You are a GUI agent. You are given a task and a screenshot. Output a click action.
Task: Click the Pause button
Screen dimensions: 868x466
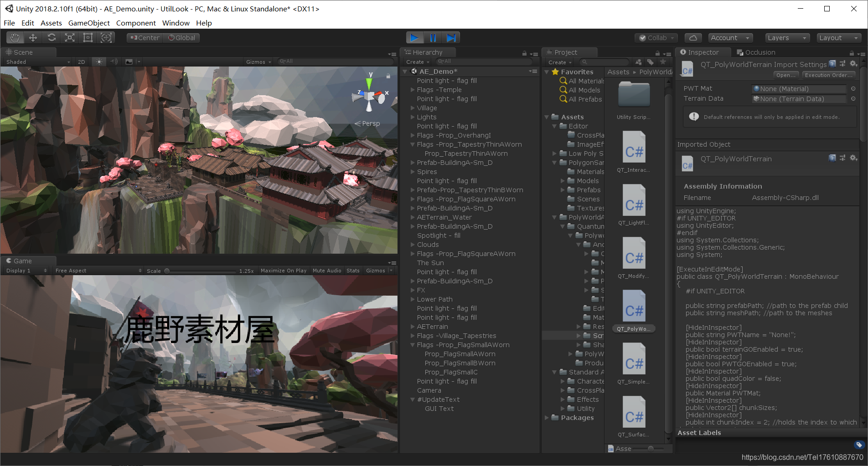pos(433,38)
